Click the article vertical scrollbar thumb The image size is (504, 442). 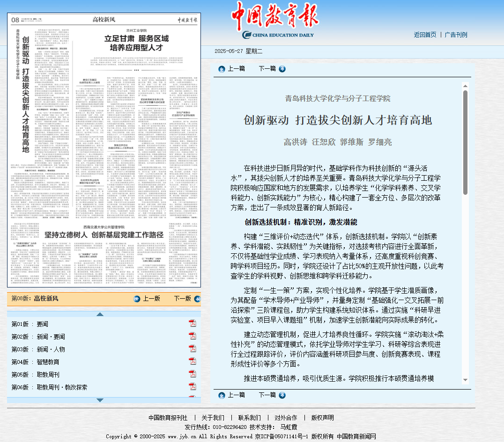point(465,143)
